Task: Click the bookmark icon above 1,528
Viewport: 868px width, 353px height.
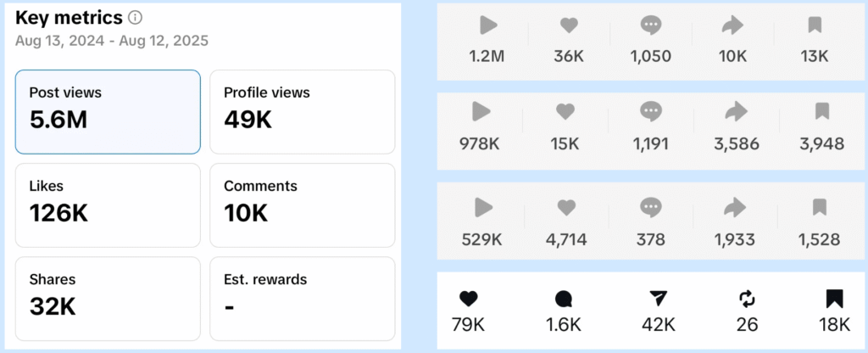Action: click(820, 207)
